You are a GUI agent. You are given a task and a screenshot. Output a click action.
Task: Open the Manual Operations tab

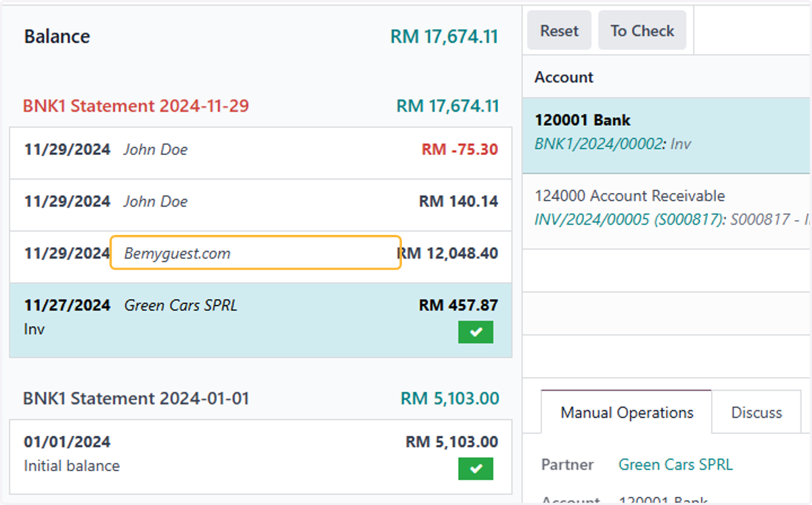[627, 412]
